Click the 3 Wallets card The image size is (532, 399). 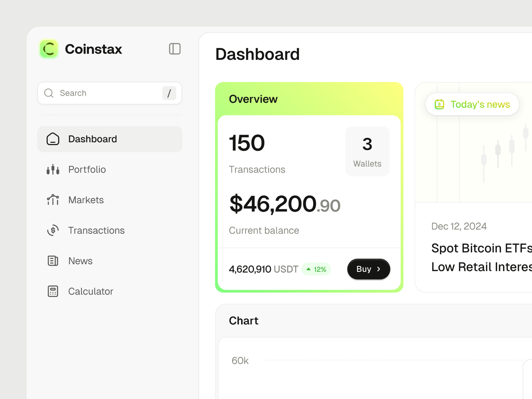[x=367, y=151]
